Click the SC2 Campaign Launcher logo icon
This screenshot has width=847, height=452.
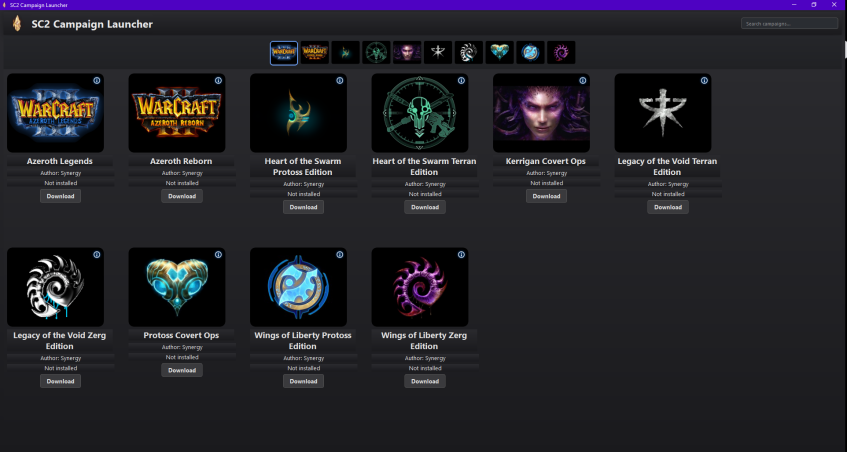pos(17,23)
